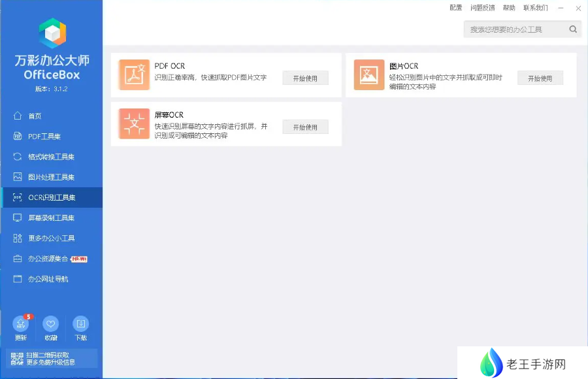Screen dimensions: 588x379
Task: Click the PDF OCR tool icon
Action: 134,74
